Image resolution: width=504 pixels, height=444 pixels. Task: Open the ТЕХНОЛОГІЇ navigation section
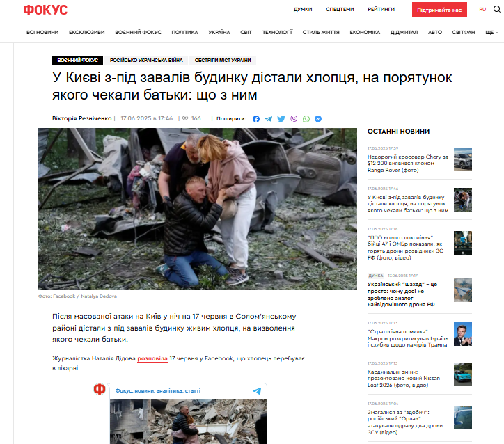pos(277,32)
